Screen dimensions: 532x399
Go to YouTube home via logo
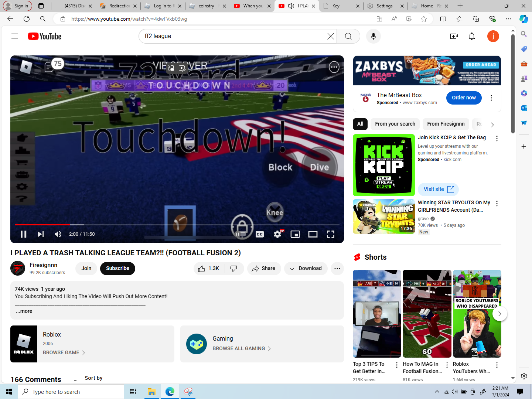45,36
